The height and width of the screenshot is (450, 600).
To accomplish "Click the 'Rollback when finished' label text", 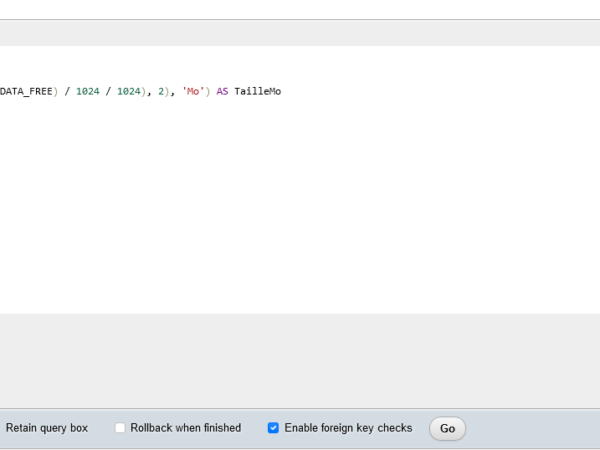I will tap(185, 428).
